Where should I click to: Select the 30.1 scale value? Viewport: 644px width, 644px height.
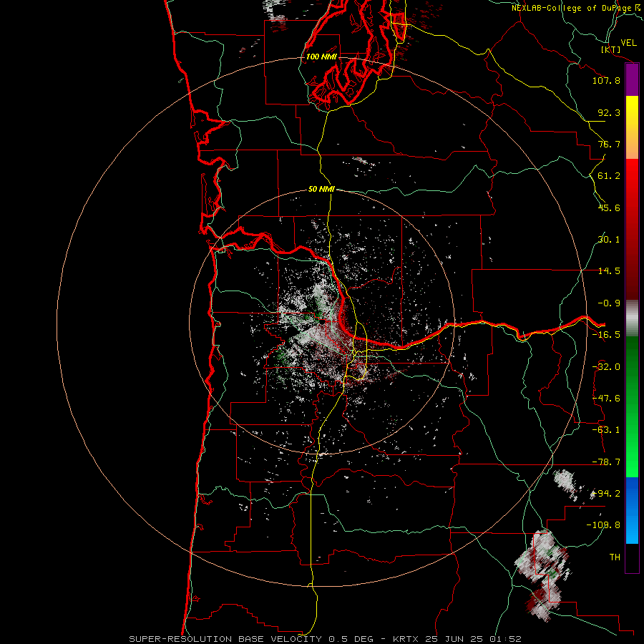609,240
